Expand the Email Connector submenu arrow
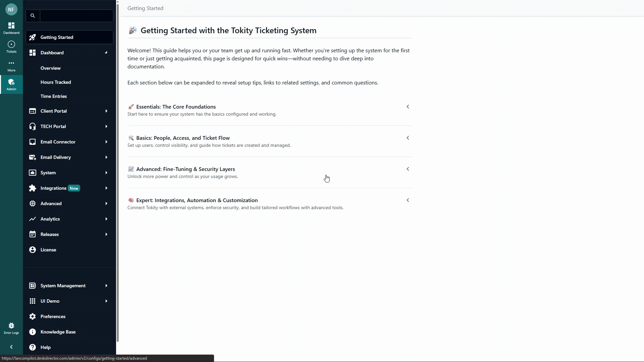644x362 pixels. [106, 142]
